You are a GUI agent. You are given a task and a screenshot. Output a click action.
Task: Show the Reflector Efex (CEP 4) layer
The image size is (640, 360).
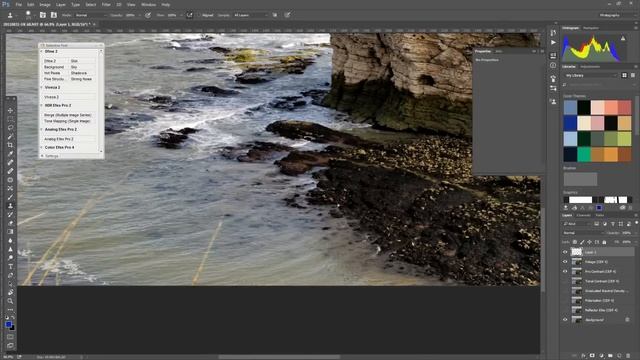[x=565, y=310]
